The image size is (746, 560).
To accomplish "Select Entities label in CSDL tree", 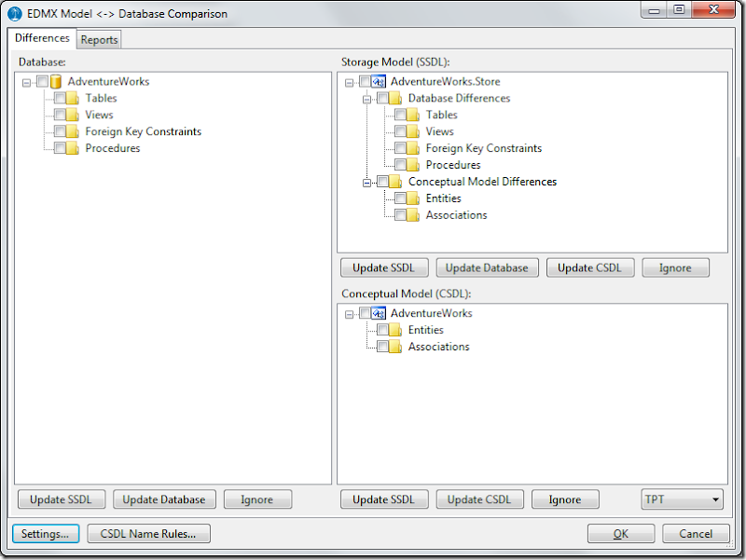I will pyautogui.click(x=426, y=330).
